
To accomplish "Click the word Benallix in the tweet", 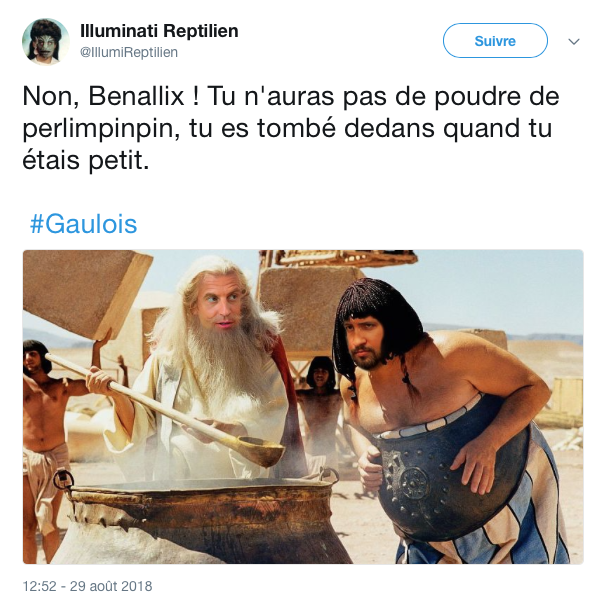I will pos(136,96).
